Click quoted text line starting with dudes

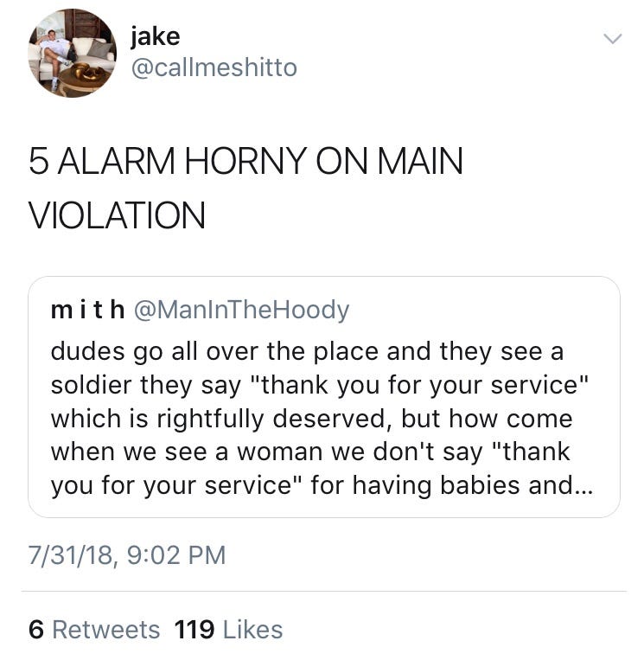click(307, 351)
